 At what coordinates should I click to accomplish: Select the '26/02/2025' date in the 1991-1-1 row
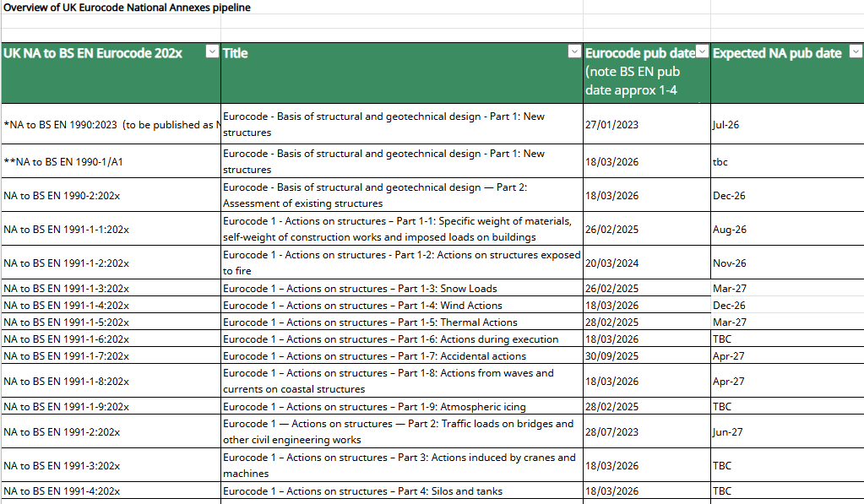647,229
